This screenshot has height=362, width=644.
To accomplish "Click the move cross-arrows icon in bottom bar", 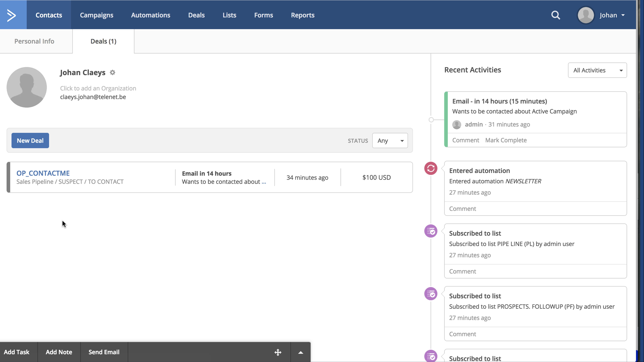I will click(x=278, y=352).
